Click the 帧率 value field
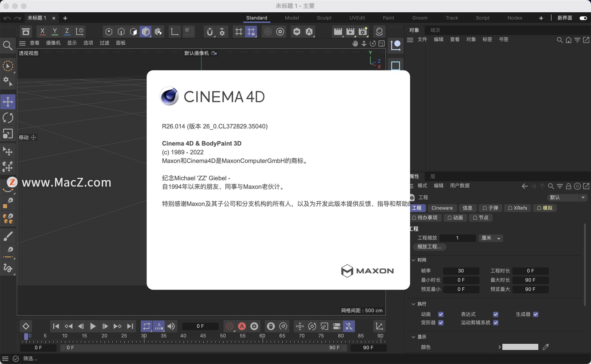 click(x=461, y=271)
